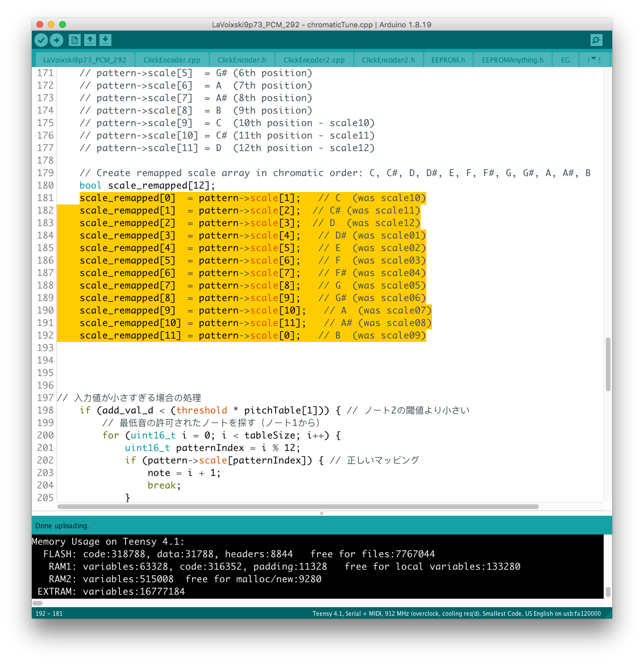Viewport: 644px width, 664px height.
Task: Click the EG tab
Action: [x=565, y=60]
